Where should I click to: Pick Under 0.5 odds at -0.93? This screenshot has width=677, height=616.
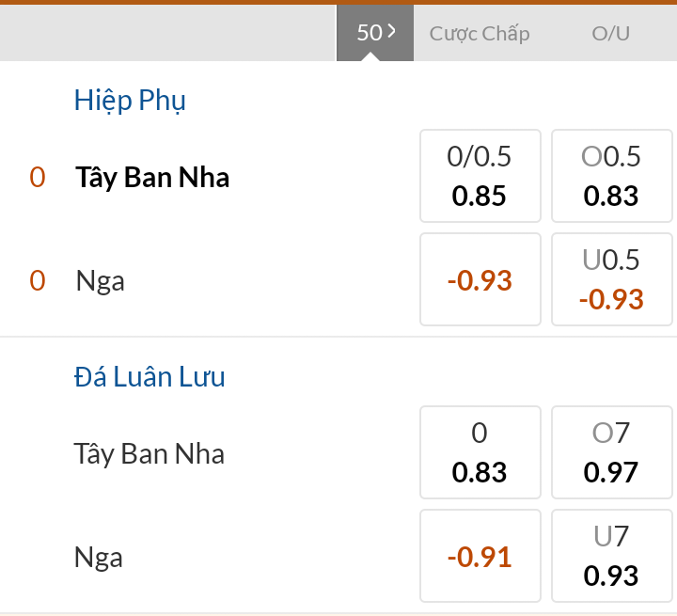click(611, 279)
